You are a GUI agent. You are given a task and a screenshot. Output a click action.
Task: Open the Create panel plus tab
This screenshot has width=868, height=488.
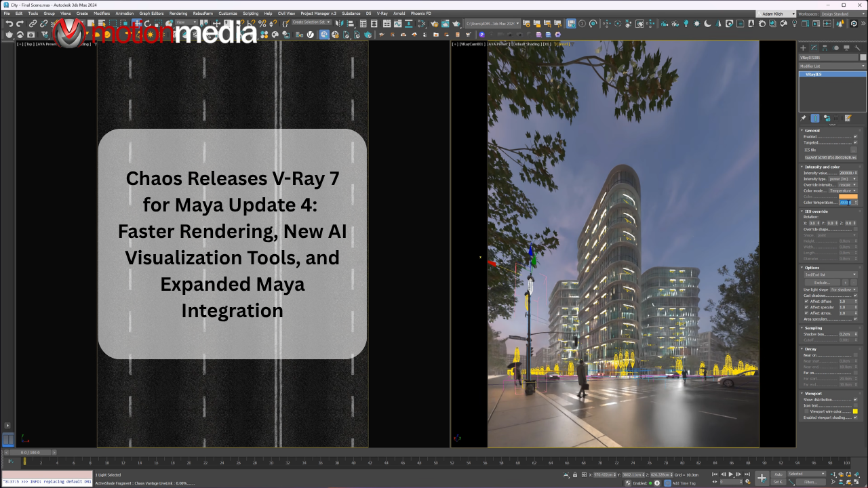point(804,48)
